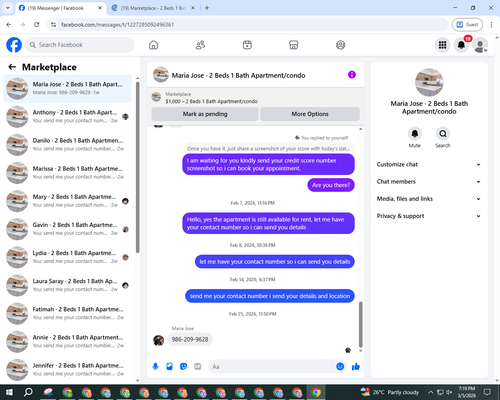Image resolution: width=500 pixels, height=400 pixels.
Task: Choose a GIF from the GIF icon
Action: [x=198, y=367]
